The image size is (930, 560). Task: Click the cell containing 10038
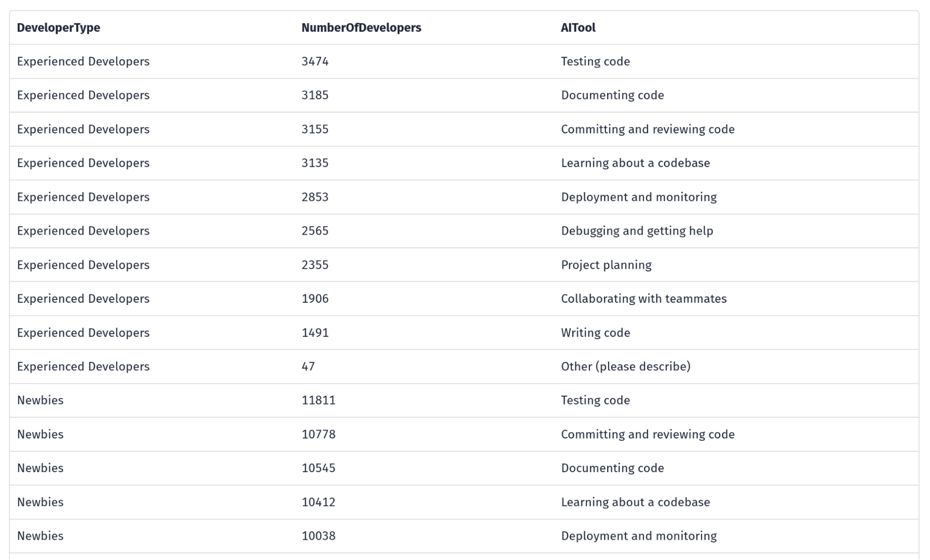318,536
